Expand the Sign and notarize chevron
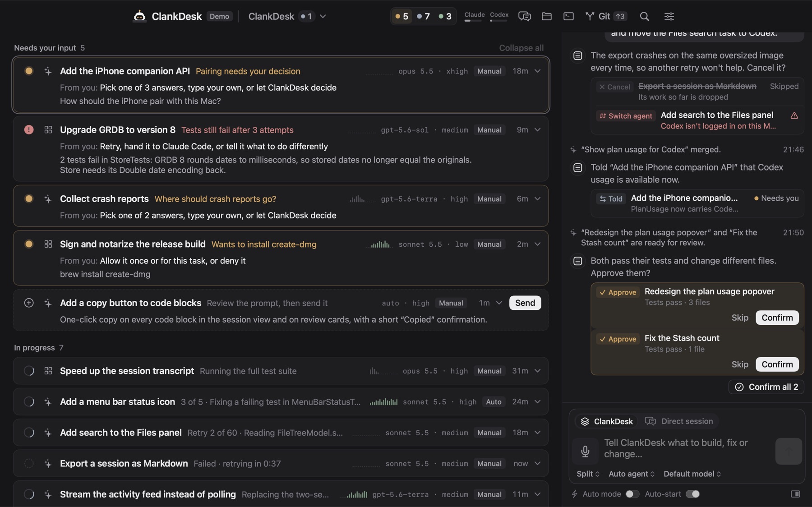The width and height of the screenshot is (812, 507). point(537,244)
